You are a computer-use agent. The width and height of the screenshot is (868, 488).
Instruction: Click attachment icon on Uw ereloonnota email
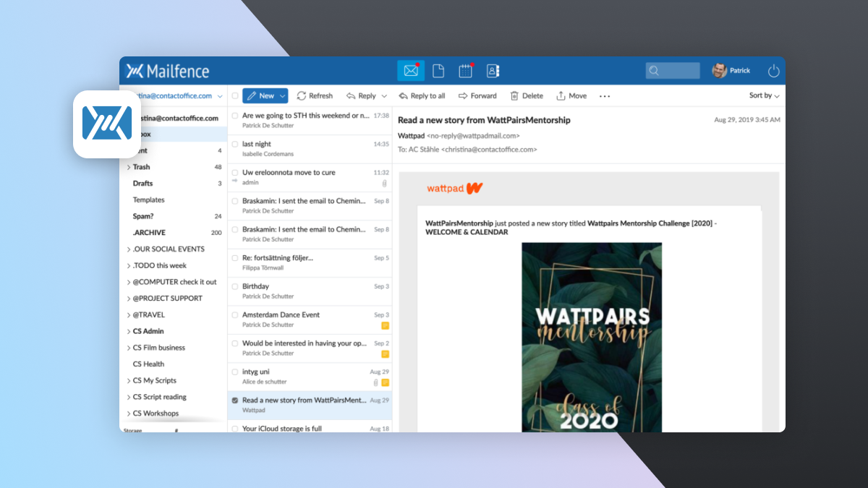tap(386, 184)
